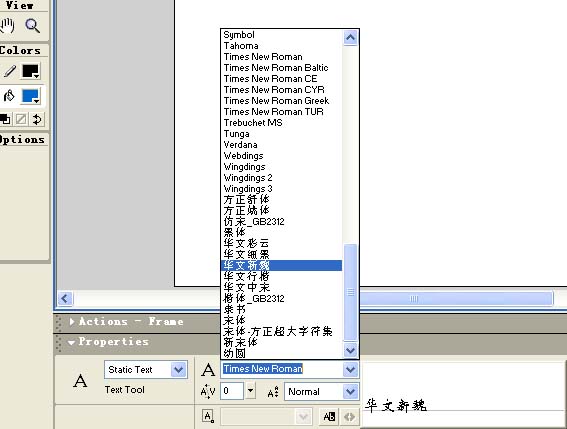Select highlighted 华文新魏 font
Image resolution: width=567 pixels, height=429 pixels.
coord(281,266)
